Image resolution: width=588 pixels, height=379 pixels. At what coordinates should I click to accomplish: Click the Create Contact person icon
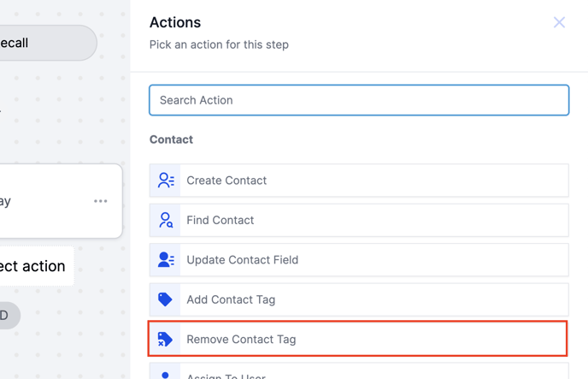[x=166, y=181]
